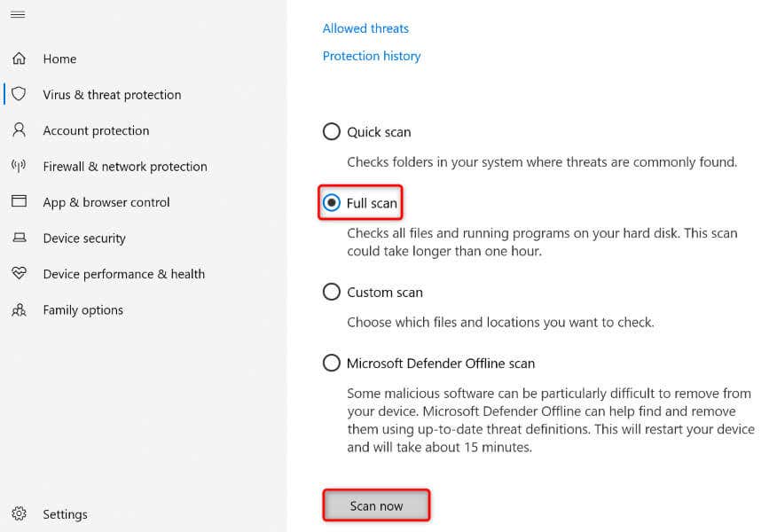The image size is (777, 532).
Task: Click the Firewall & network antenna icon
Action: pyautogui.click(x=19, y=166)
